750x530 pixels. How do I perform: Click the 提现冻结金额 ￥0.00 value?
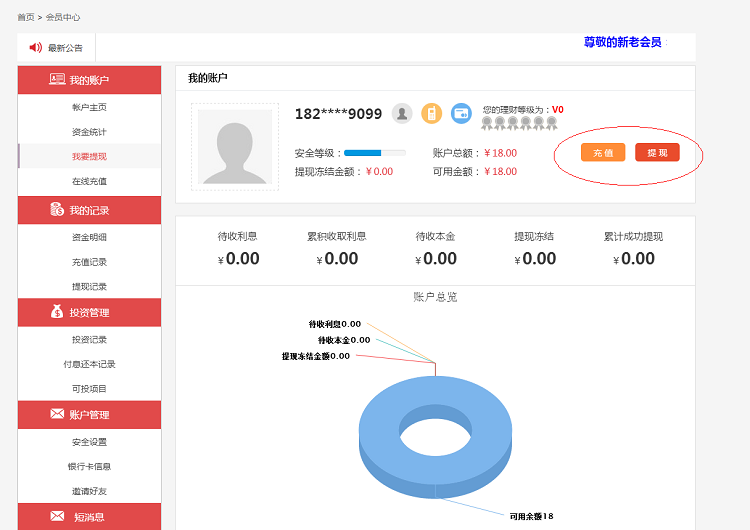(x=379, y=171)
